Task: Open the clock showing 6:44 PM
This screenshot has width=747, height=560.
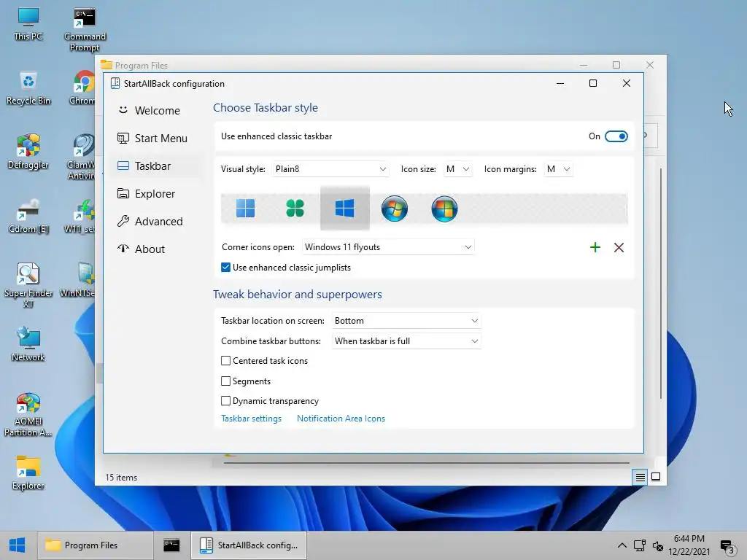Action: pyautogui.click(x=689, y=545)
